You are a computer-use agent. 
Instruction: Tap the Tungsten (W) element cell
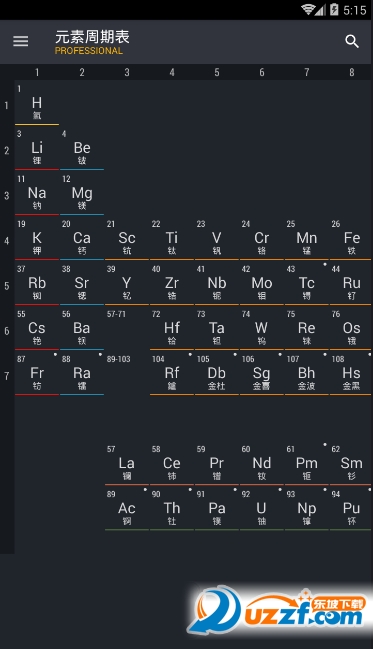tap(262, 329)
